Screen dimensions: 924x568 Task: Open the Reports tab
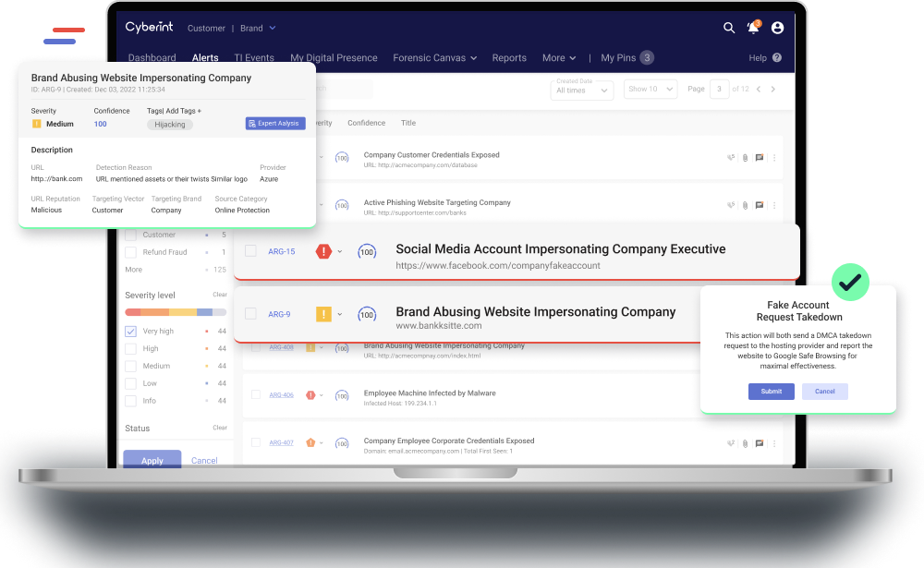(509, 58)
